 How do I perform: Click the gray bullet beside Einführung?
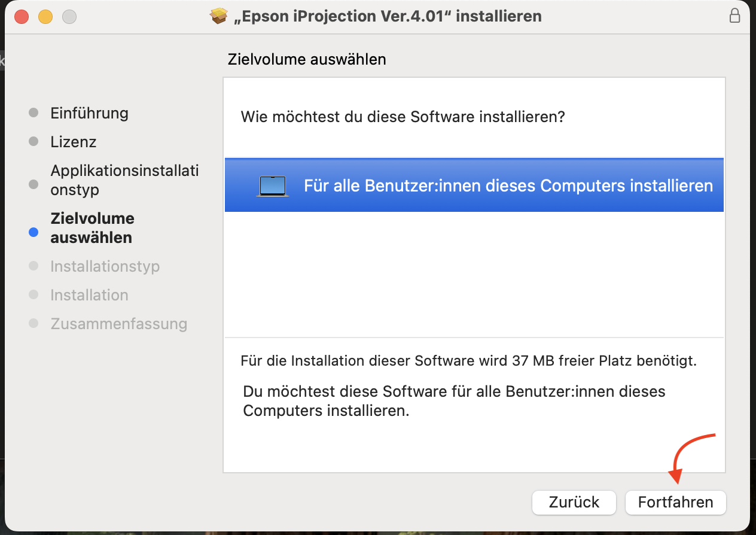[33, 113]
